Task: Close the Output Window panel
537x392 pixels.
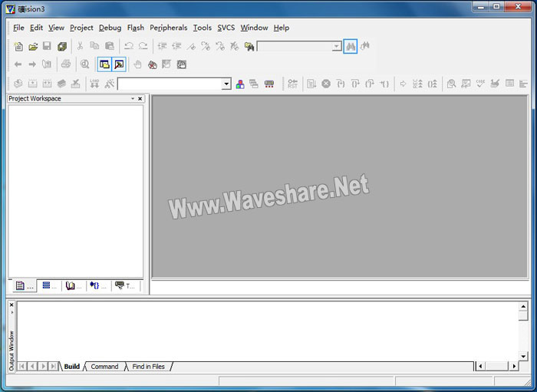Action: click(12, 305)
